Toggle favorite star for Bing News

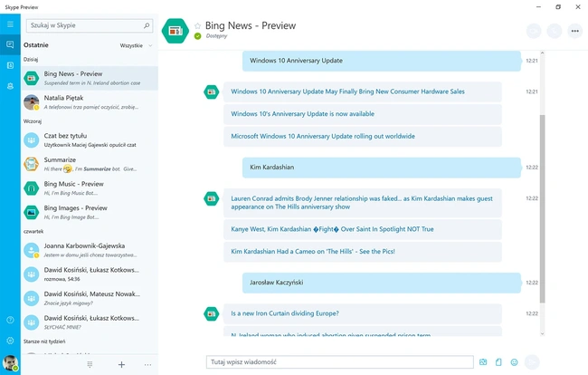(x=197, y=25)
